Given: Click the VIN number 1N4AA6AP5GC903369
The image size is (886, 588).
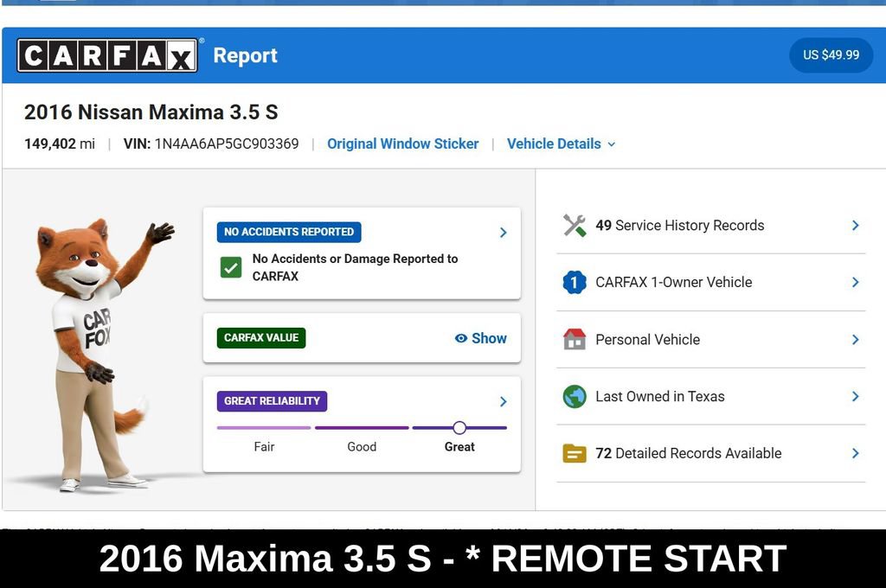Looking at the screenshot, I should [x=227, y=144].
